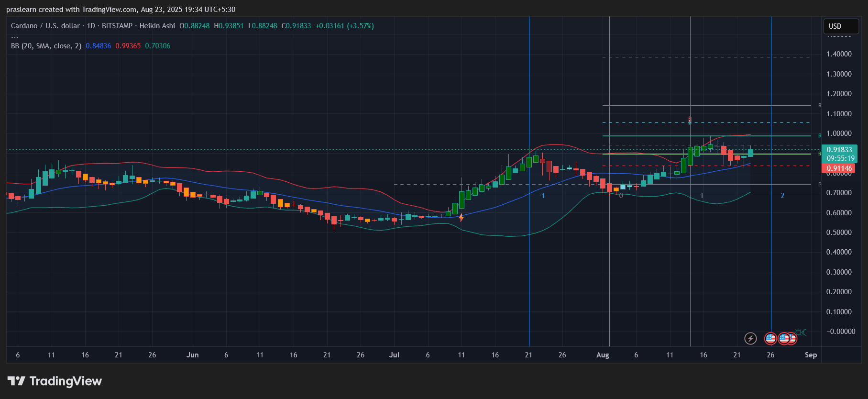868x399 pixels.
Task: Click the BITSTAMP exchange label
Action: (117, 26)
